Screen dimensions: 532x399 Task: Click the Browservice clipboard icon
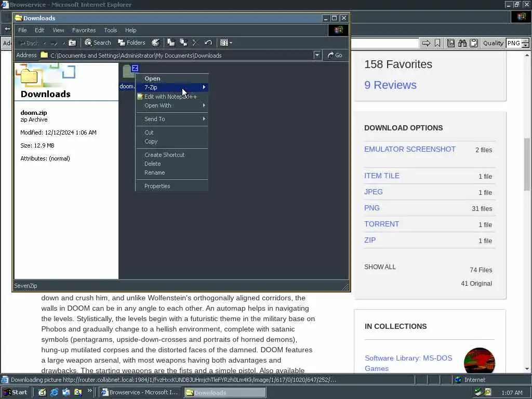[474, 43]
